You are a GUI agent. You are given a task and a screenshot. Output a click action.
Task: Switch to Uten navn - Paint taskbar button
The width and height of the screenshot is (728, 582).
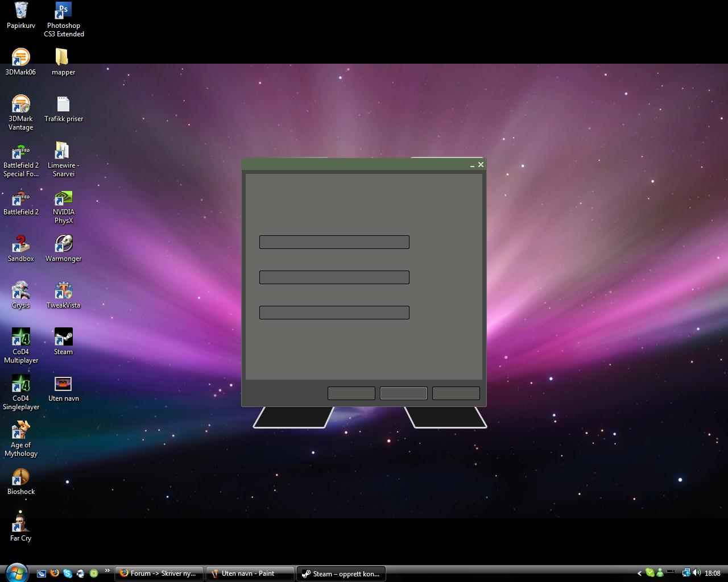pyautogui.click(x=250, y=573)
